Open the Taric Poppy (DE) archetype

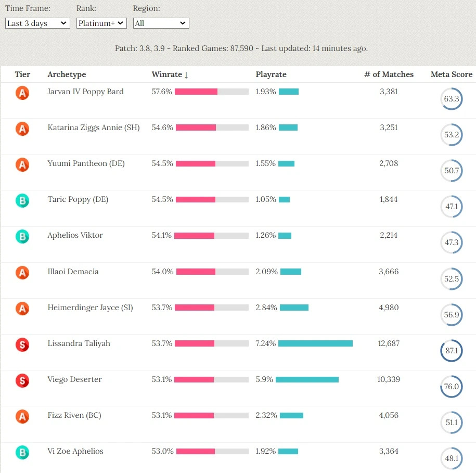(78, 199)
